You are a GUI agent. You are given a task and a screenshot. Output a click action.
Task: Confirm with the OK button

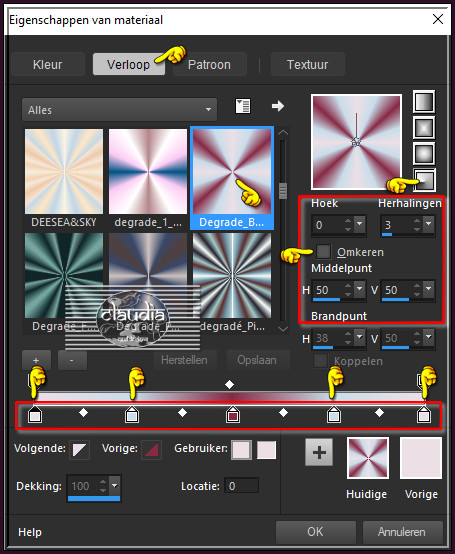[x=315, y=531]
